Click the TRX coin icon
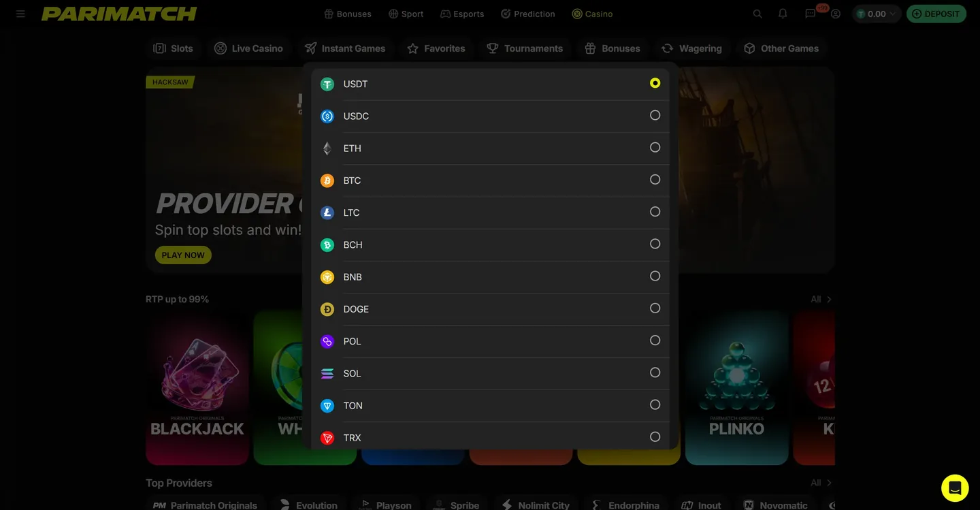The height and width of the screenshot is (510, 980). (x=327, y=438)
